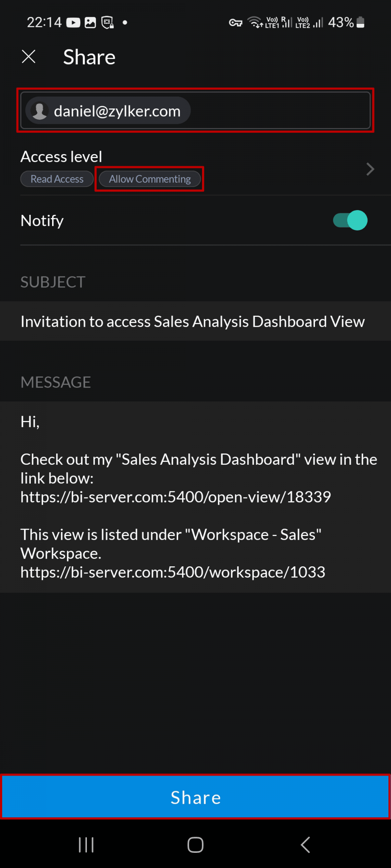This screenshot has height=868, width=391.
Task: Turn off the Notify switch
Action: click(350, 220)
